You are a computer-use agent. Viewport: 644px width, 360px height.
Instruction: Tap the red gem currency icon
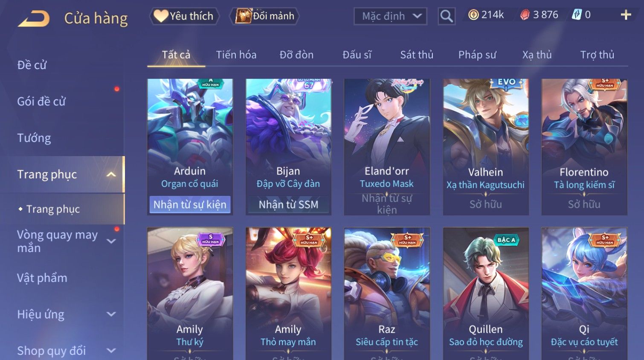click(525, 15)
